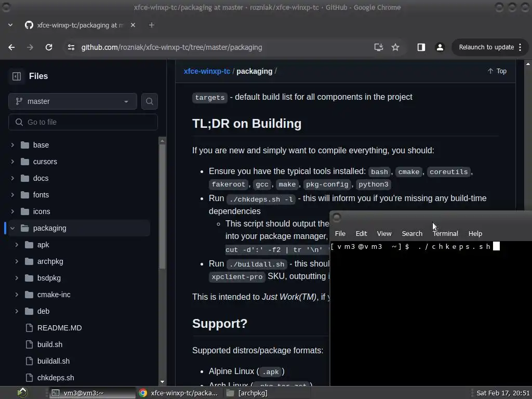Click the page scrollbar up arrow

click(x=528, y=63)
